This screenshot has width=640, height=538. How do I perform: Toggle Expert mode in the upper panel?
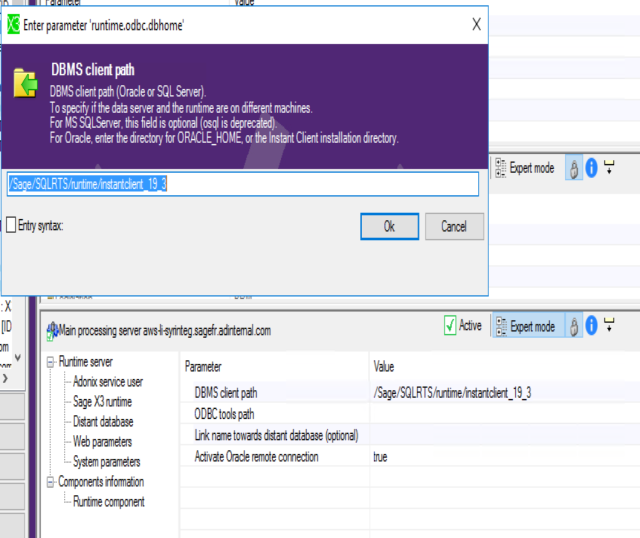tap(524, 168)
